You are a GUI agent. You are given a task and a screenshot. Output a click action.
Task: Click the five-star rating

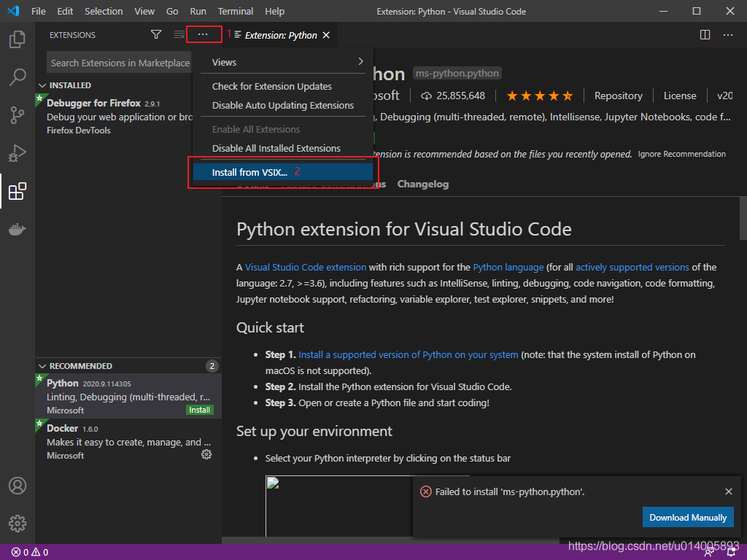tap(539, 96)
